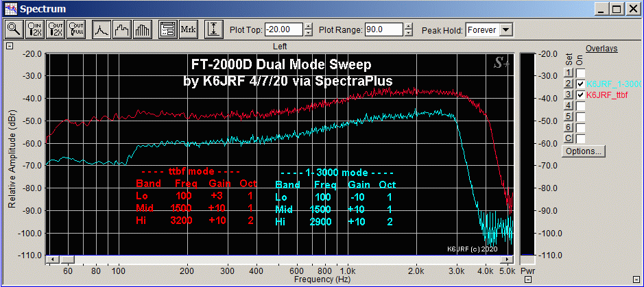Enable overlay 6 checkbox
Image resolution: width=644 pixels, height=287 pixels.
pyautogui.click(x=580, y=127)
